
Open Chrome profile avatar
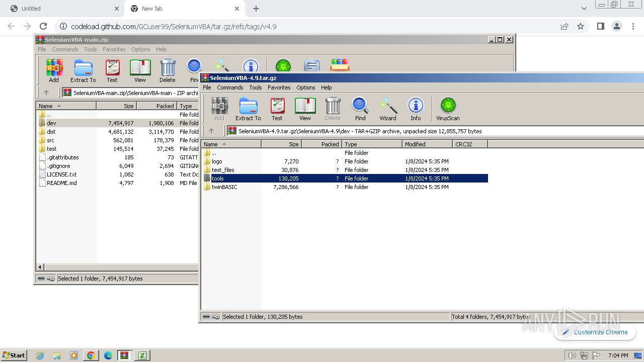[x=616, y=26]
